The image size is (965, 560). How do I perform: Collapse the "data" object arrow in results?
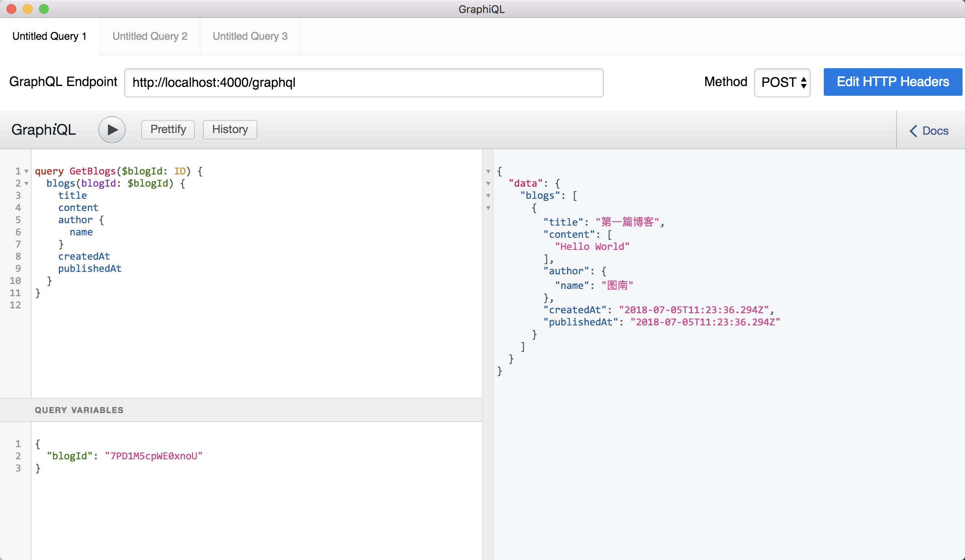pyautogui.click(x=488, y=183)
